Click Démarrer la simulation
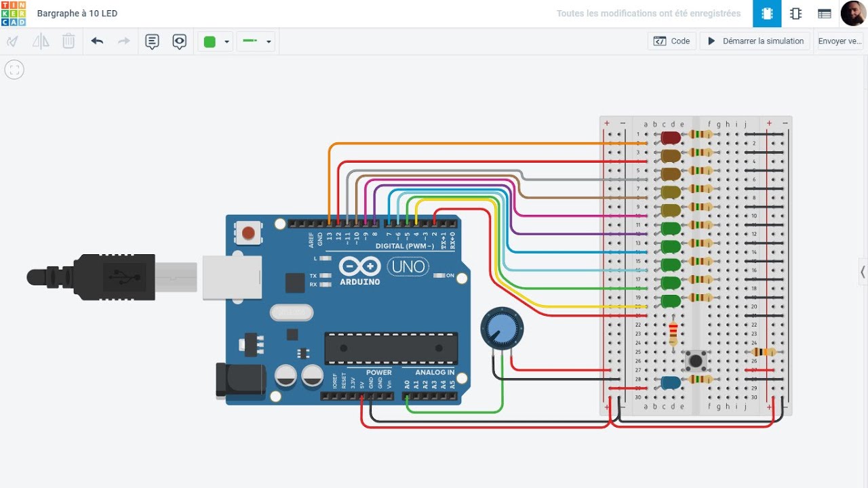The width and height of the screenshot is (868, 488). click(755, 41)
